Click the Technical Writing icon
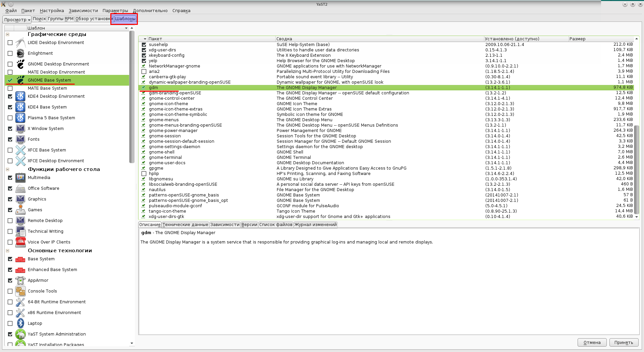The width and height of the screenshot is (644, 352). pos(20,231)
